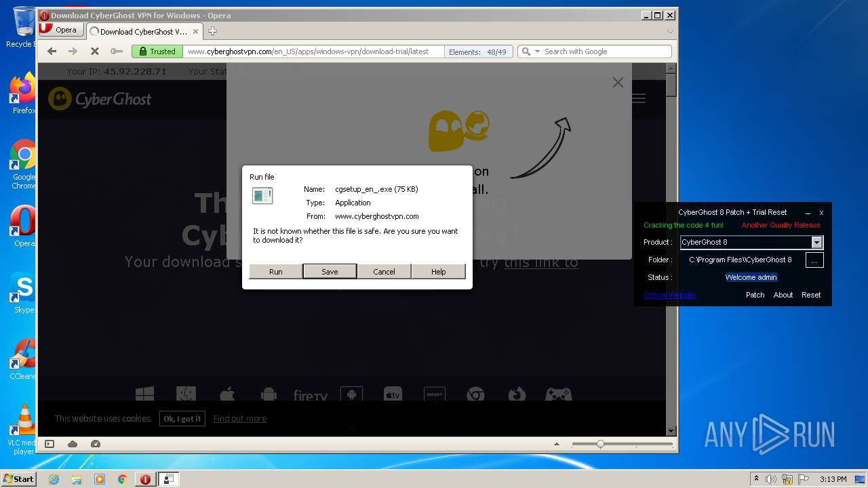Screen dimensions: 868x488
Task: Open the Windows Start menu
Action: point(18,479)
